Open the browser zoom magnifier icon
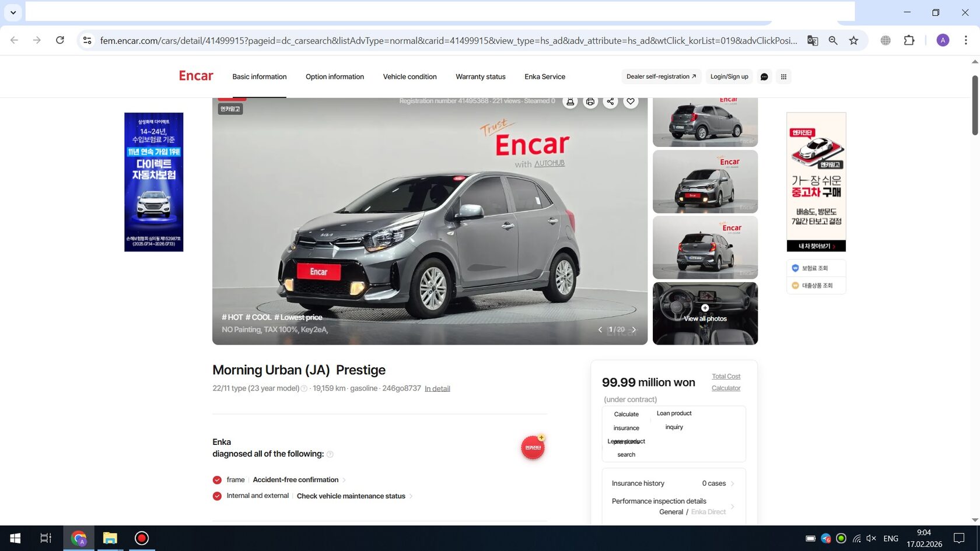The image size is (980, 551). point(833,40)
